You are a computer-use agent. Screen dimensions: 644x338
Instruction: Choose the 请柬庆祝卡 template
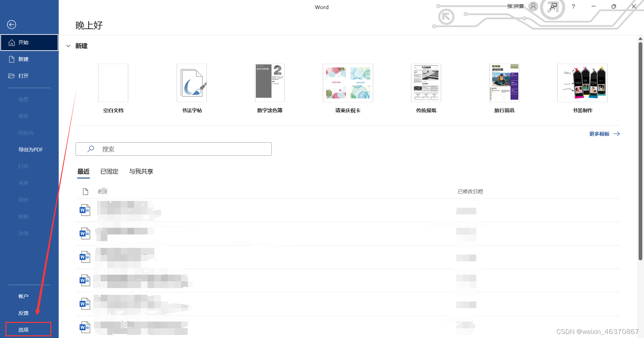tap(348, 88)
